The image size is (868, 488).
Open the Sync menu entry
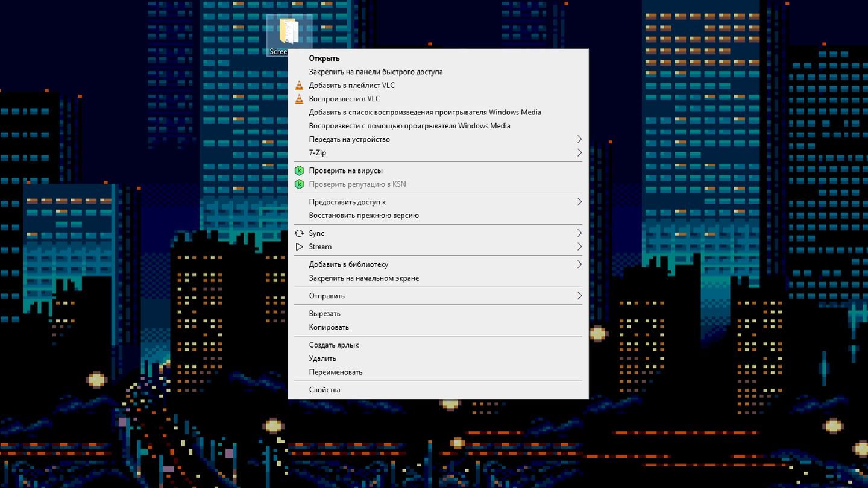point(438,233)
